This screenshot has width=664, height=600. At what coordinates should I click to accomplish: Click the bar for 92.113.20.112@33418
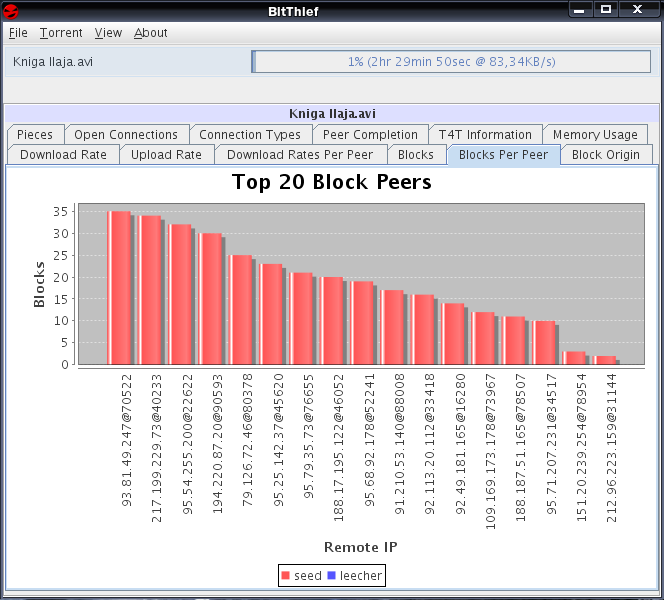tap(422, 329)
